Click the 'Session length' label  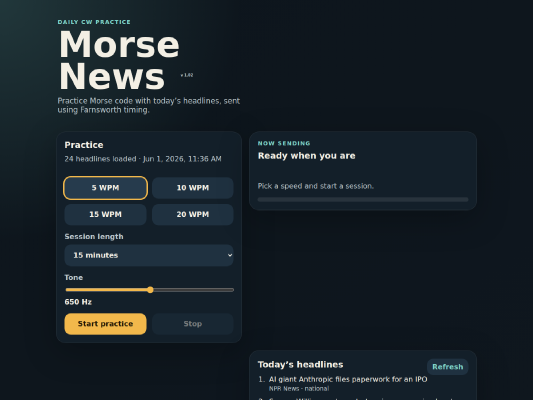[x=94, y=237]
